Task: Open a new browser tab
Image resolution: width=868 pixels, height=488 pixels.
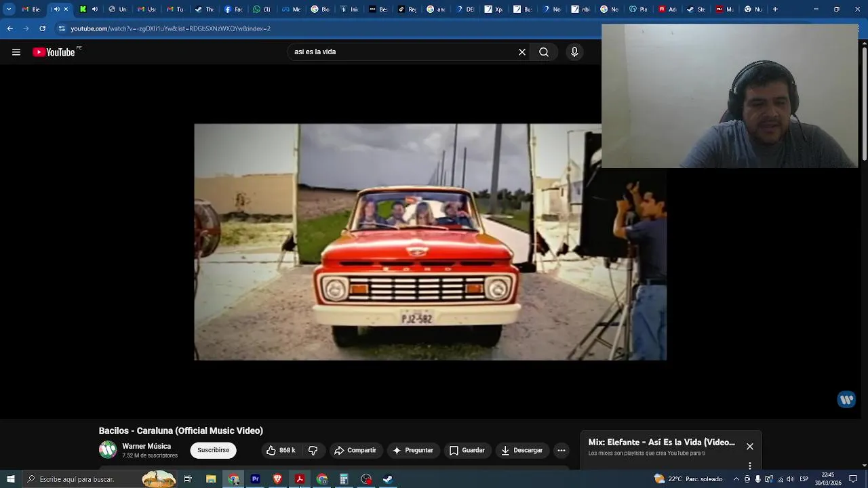Action: [775, 9]
